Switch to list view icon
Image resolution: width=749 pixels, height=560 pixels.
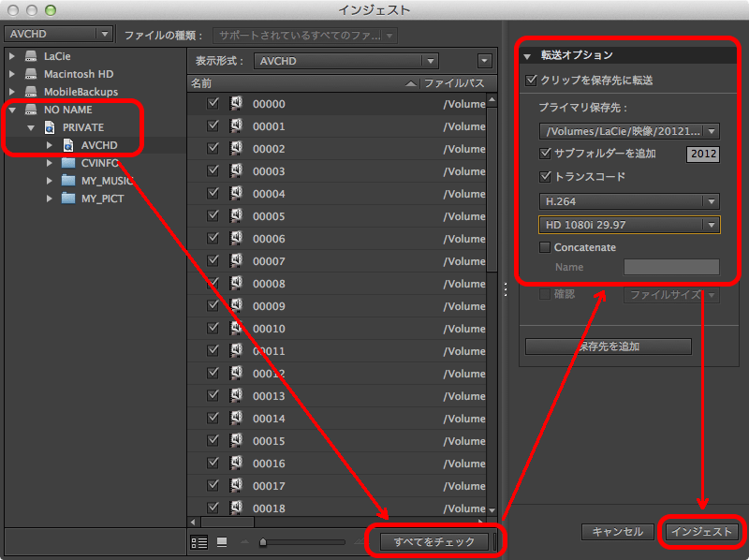pos(198,541)
